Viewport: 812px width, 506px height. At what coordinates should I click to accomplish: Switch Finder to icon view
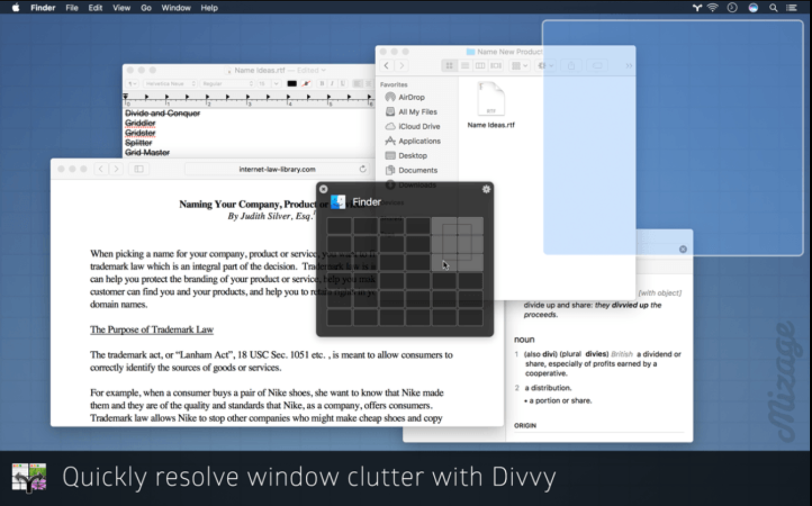pos(449,66)
